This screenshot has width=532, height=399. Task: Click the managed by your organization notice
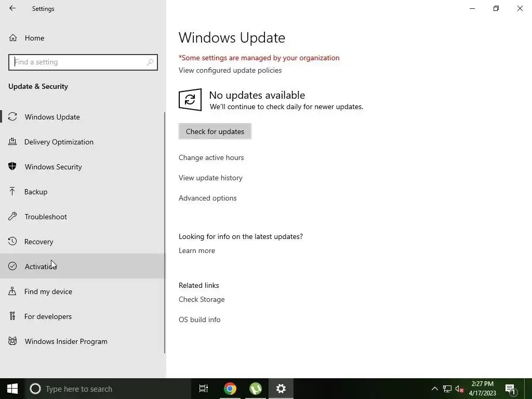pos(259,58)
